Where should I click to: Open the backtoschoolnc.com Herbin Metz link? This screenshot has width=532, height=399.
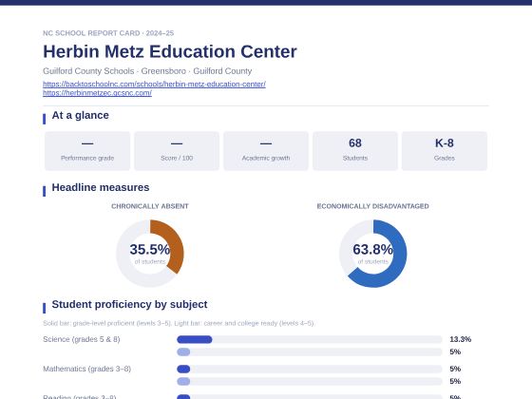(x=154, y=84)
